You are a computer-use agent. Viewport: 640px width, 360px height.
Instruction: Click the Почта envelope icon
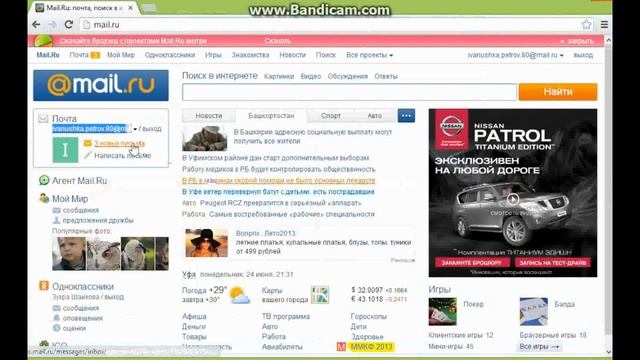tap(43, 119)
